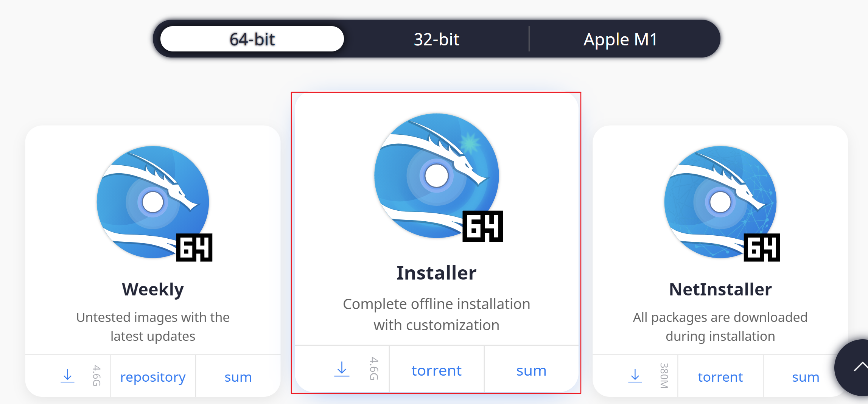Open the Weekly repository link

pos(153,377)
